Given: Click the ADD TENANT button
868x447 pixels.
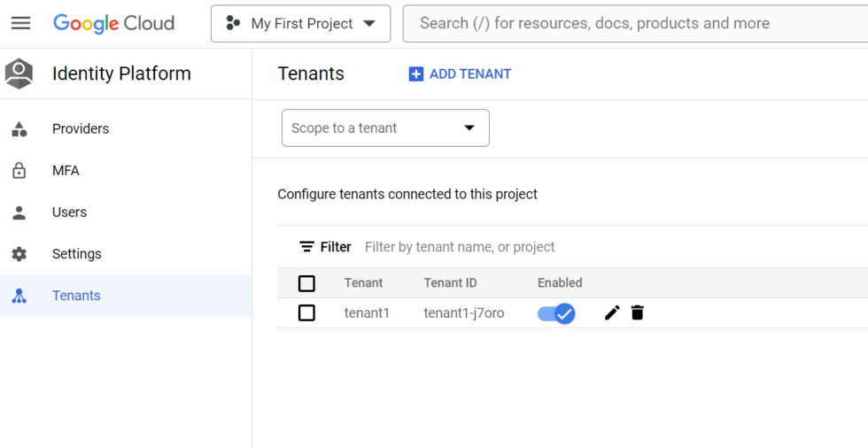Looking at the screenshot, I should tap(460, 74).
